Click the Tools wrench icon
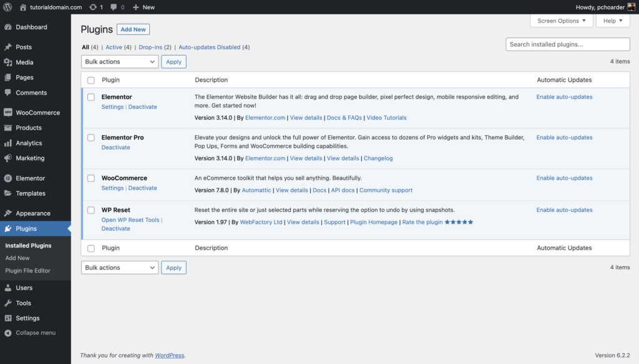Image resolution: width=639 pixels, height=364 pixels. [x=7, y=303]
